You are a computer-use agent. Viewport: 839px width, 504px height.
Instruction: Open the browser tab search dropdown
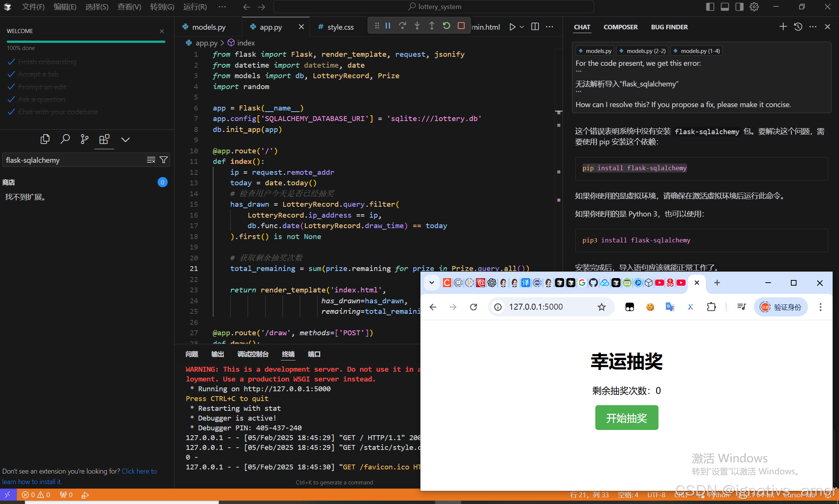[432, 283]
